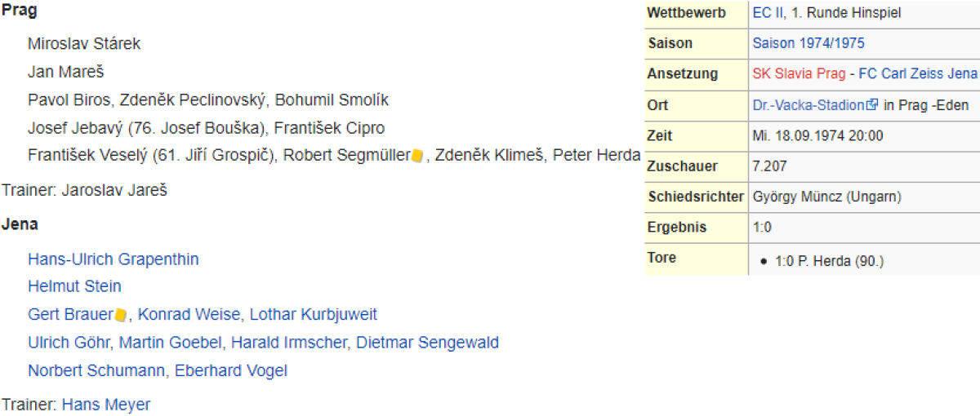Go to Helmut Stein's page

74,286
